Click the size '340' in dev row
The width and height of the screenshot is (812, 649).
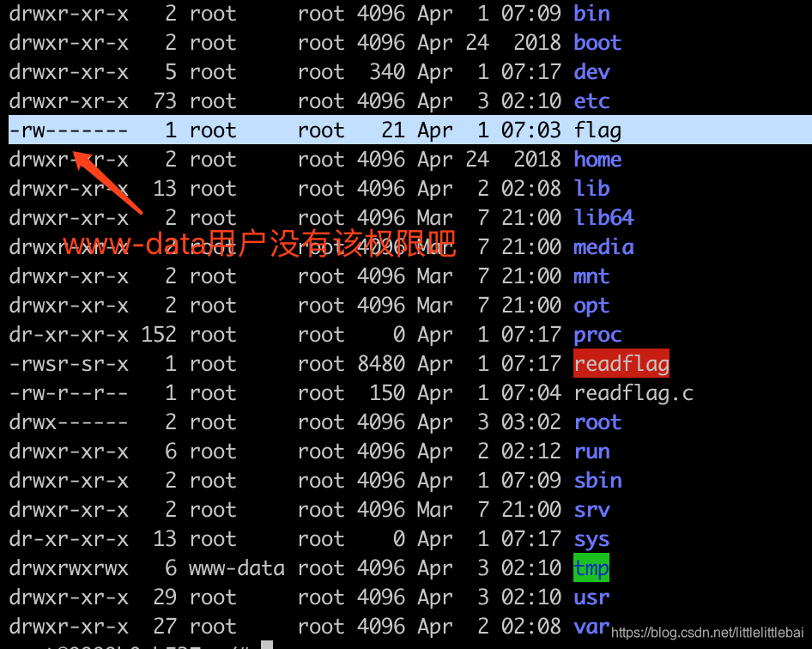[387, 71]
